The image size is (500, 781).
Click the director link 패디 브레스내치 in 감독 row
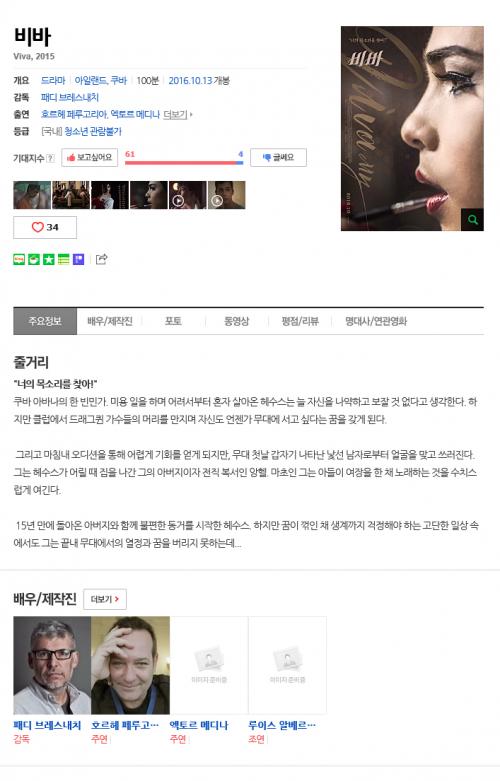70,97
